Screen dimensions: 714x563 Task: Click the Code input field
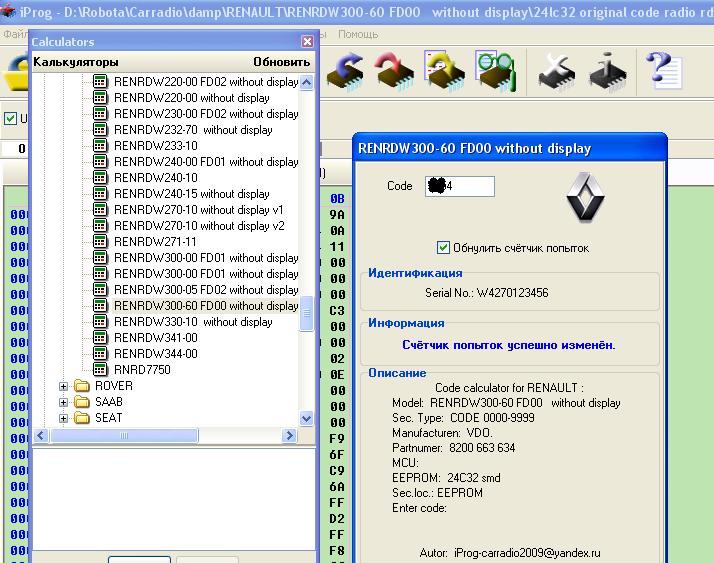click(x=460, y=186)
